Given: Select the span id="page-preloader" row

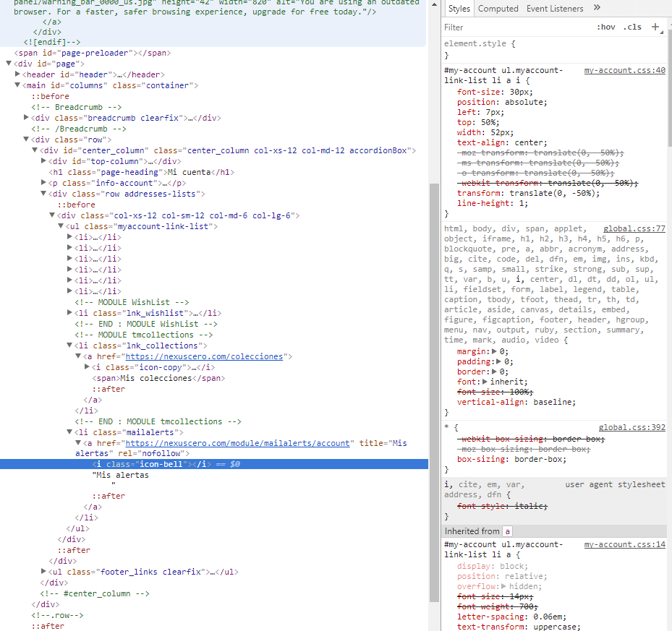Looking at the screenshot, I should (93, 53).
